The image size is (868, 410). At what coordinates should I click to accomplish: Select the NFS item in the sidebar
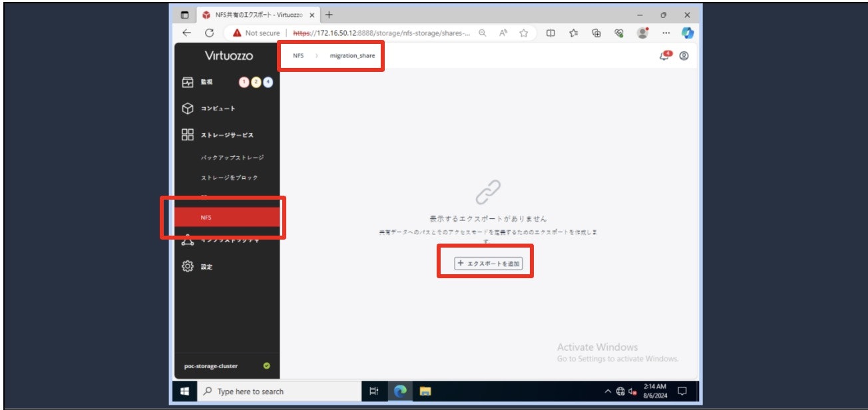pyautogui.click(x=226, y=218)
